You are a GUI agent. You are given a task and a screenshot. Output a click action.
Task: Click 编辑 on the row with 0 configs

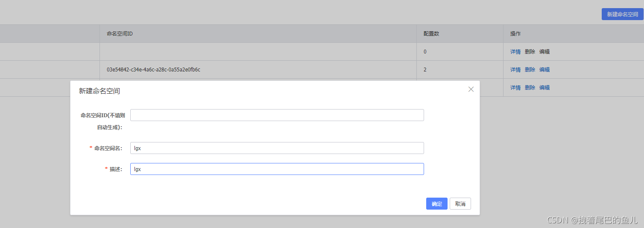point(544,52)
